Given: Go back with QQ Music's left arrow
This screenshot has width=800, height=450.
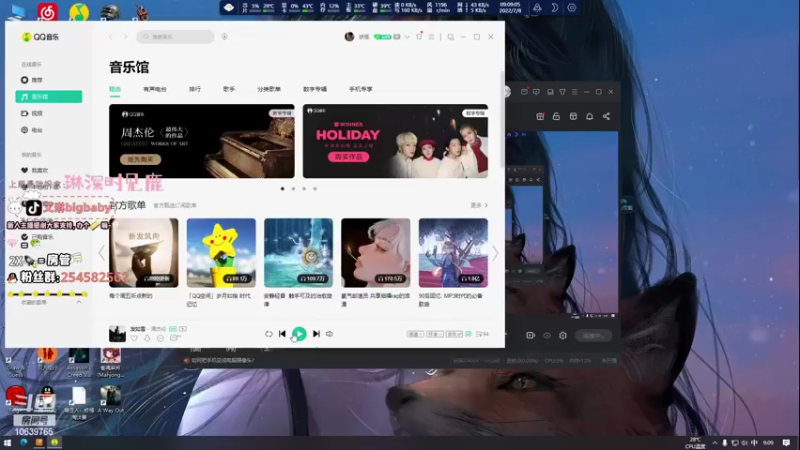Looking at the screenshot, I should (111, 37).
